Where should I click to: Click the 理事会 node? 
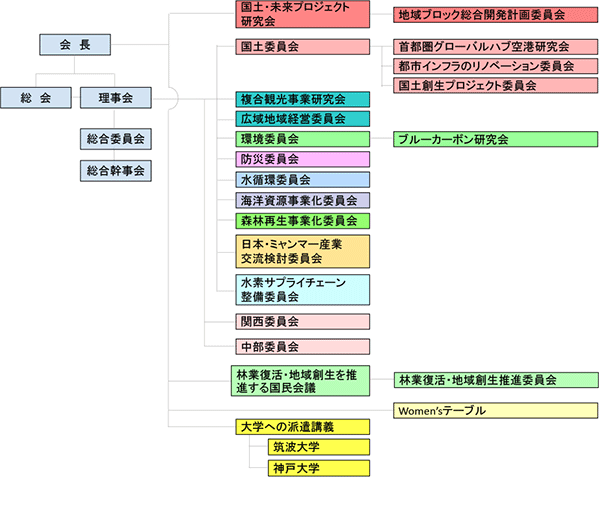pyautogui.click(x=116, y=98)
